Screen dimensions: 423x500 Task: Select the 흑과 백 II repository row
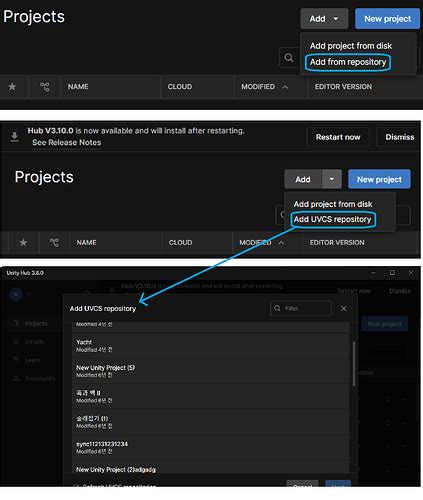(210, 397)
